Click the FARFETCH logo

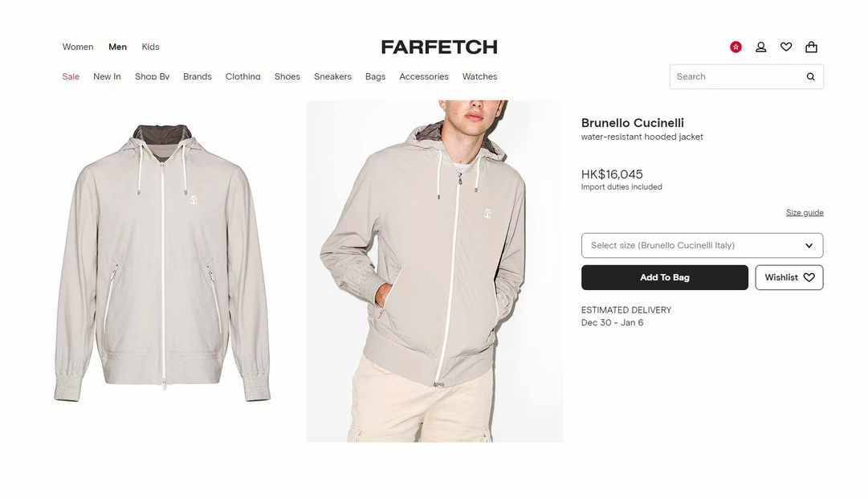(x=439, y=47)
